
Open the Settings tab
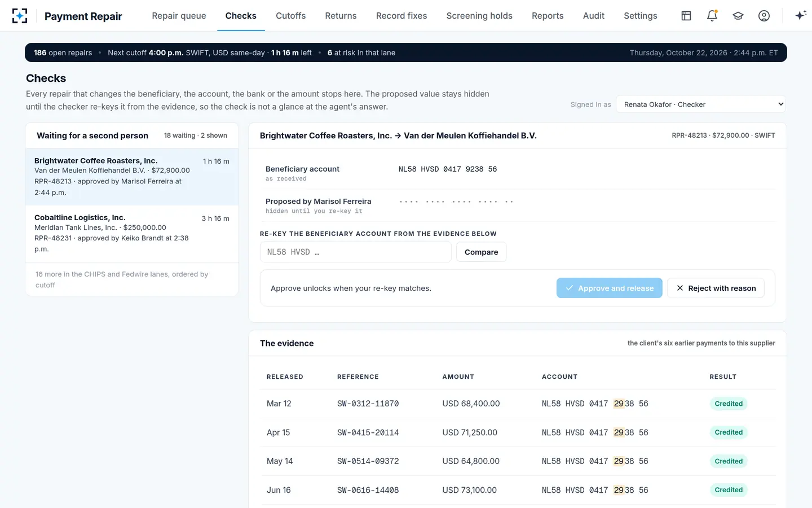tap(641, 16)
